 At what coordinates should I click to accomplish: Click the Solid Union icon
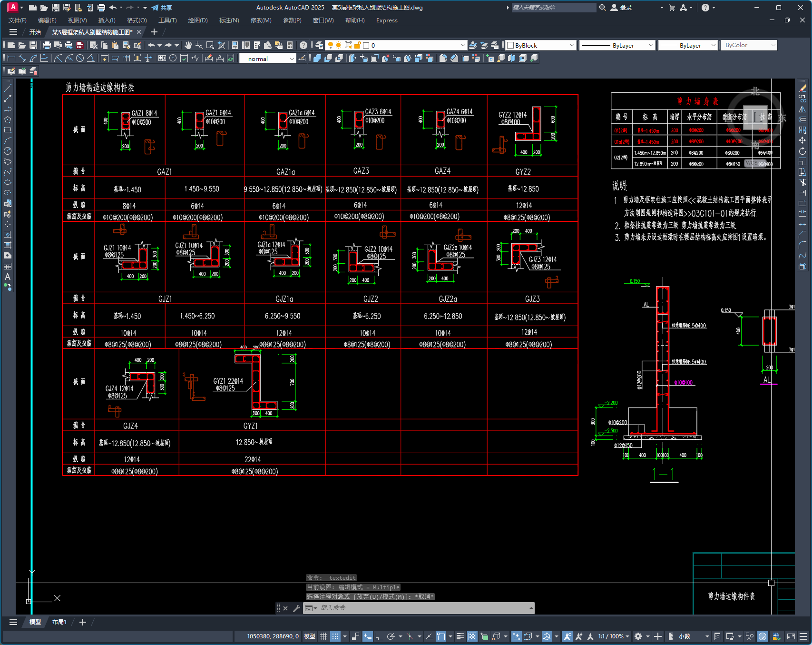tap(317, 58)
